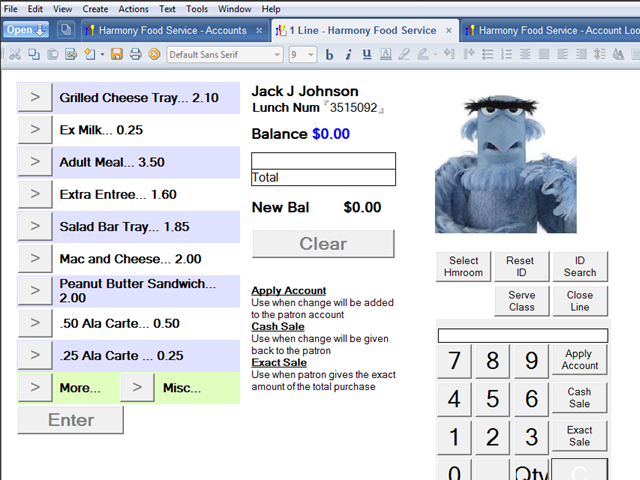This screenshot has height=480, width=640.
Task: Click the ID Search button
Action: 580,267
